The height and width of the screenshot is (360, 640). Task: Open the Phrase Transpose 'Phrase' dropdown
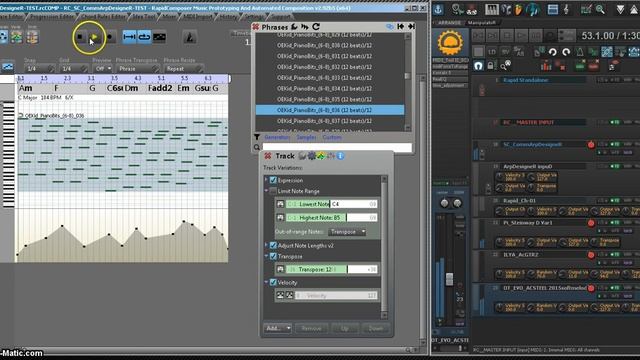[x=138, y=69]
